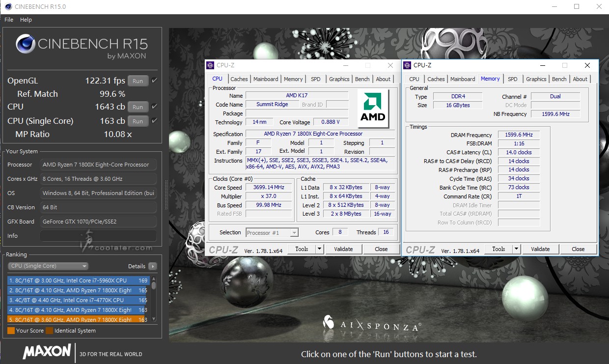Viewport: 609px width, 364px height.
Task: Click the Details label in Ranking
Action: click(x=137, y=266)
